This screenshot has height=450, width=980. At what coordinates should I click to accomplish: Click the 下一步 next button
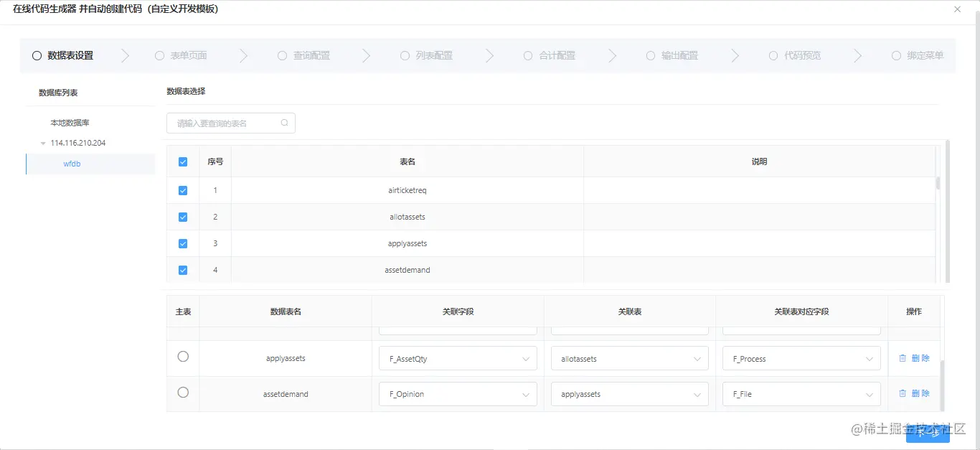point(928,433)
